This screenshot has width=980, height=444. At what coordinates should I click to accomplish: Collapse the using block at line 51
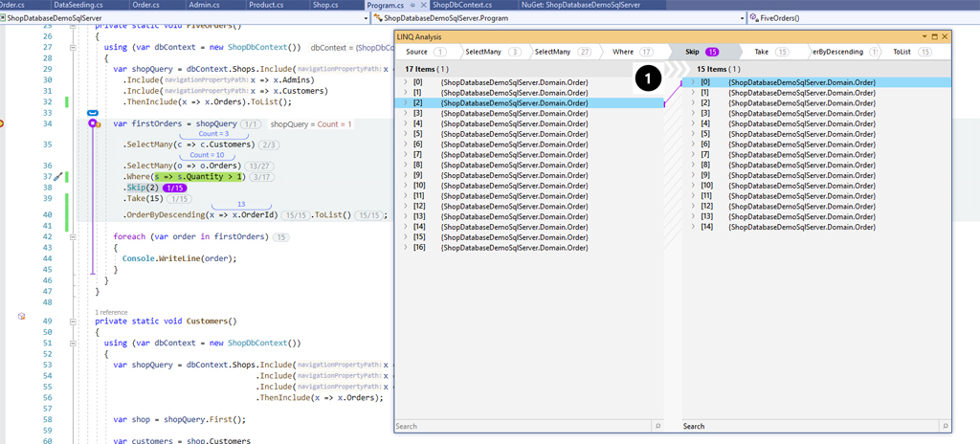click(74, 343)
